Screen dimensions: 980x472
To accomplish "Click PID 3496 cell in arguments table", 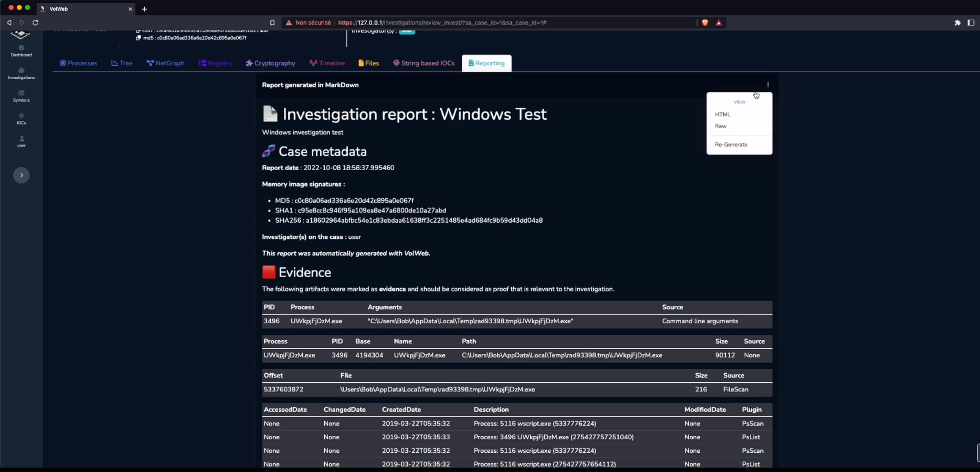I will click(x=272, y=321).
